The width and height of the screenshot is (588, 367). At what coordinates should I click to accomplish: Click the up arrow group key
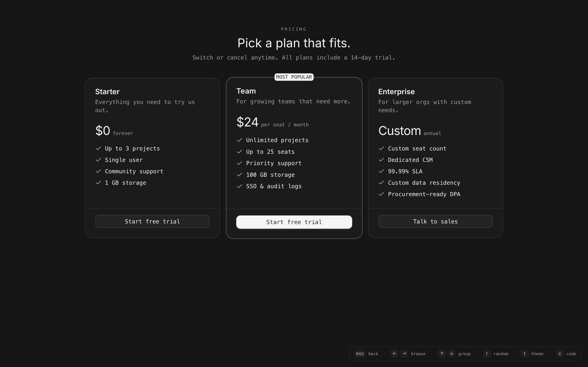click(442, 354)
